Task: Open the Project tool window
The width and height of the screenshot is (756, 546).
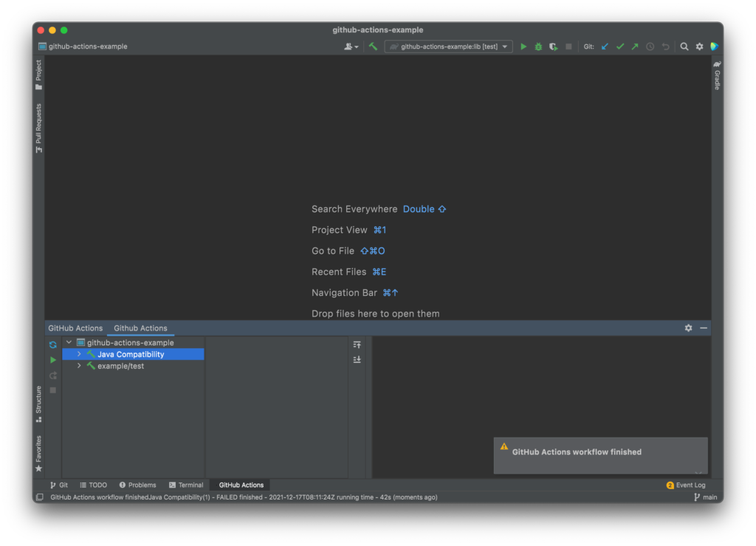Action: [x=38, y=75]
